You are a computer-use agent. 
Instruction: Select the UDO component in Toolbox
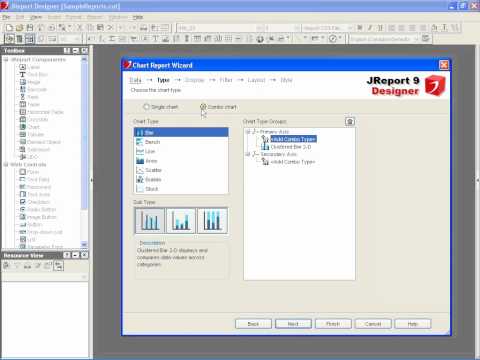tap(29, 157)
